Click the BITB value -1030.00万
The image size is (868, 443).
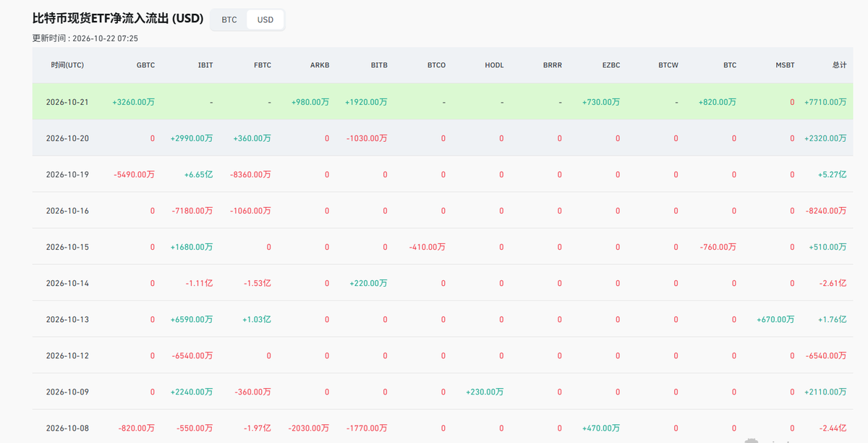(x=367, y=138)
